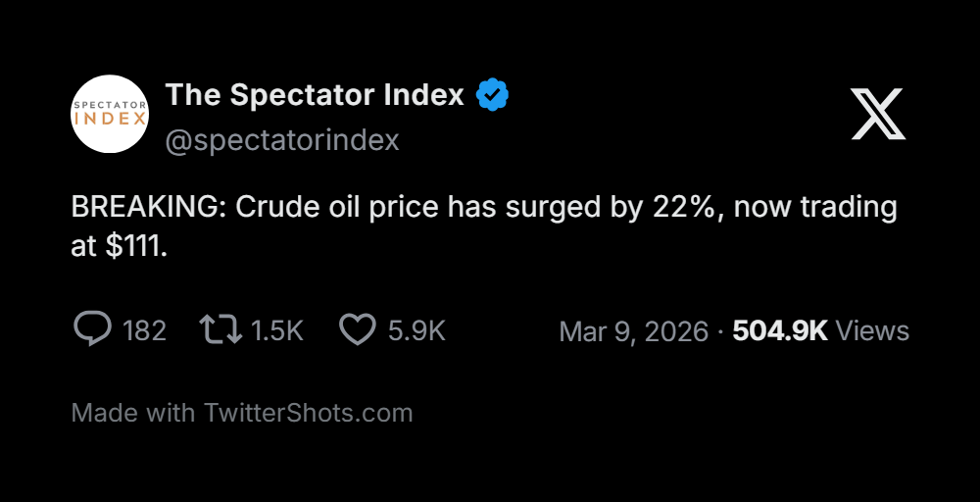Click the words now trading

815,209
